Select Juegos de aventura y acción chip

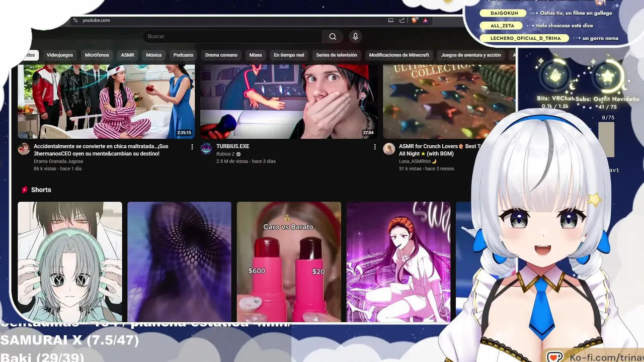click(471, 55)
